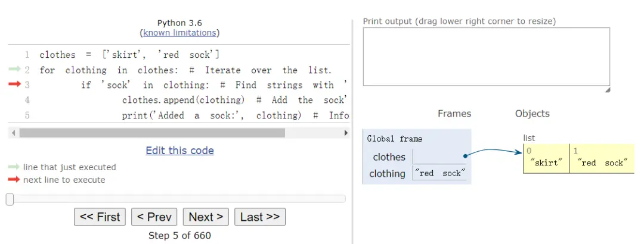
Task: Click the execution step slider handle
Action: point(10,199)
